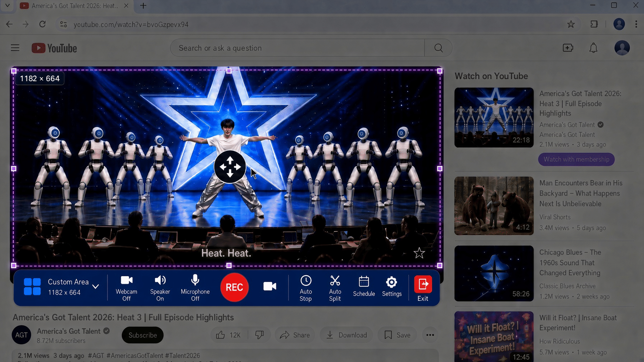Viewport: 644px width, 362px height.
Task: Click the center move-area crosshair handle
Action: click(230, 167)
